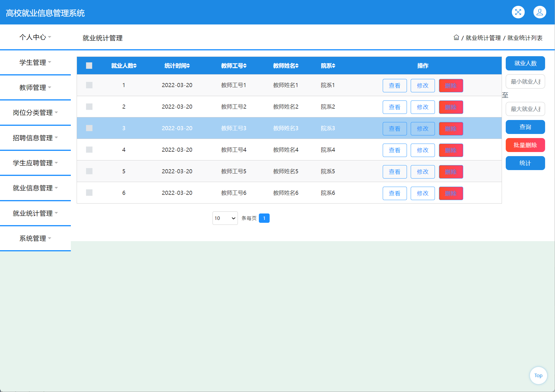
Task: View the record for 教师姓名2
Action: coord(395,107)
